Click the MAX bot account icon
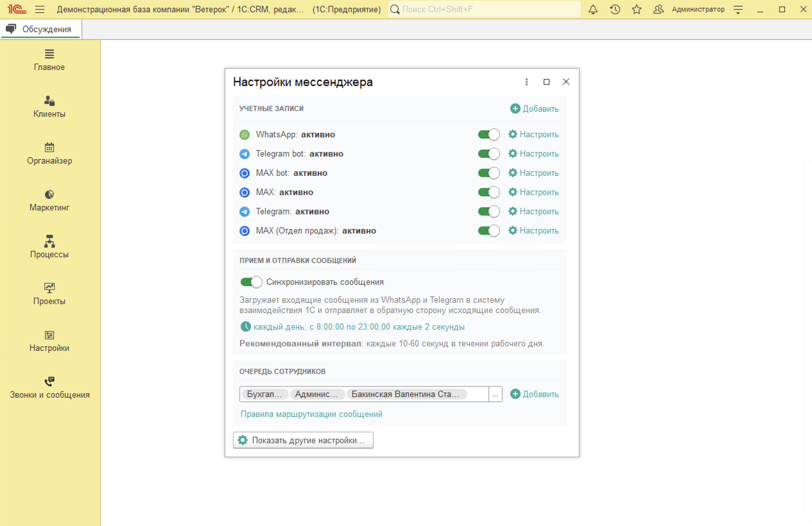This screenshot has height=526, width=812. tap(245, 173)
